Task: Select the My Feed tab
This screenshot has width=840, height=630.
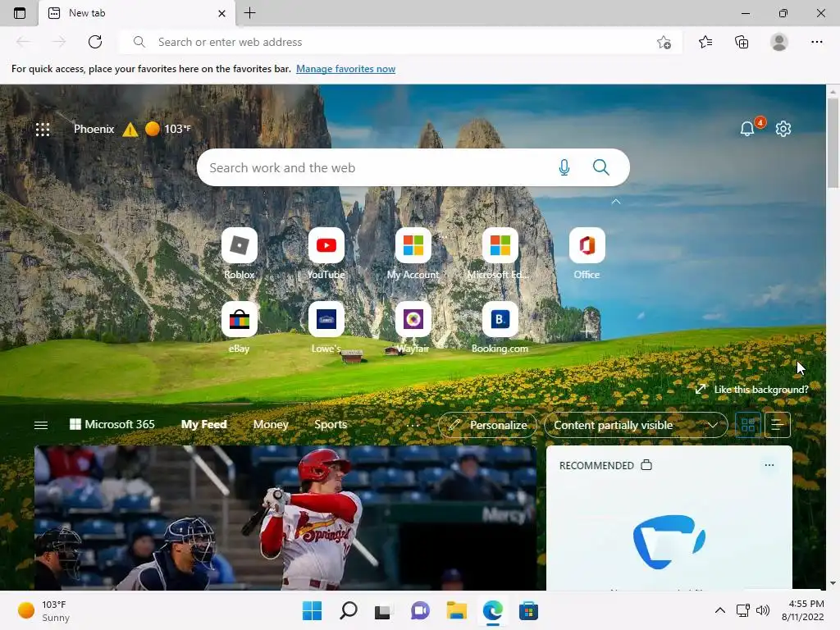Action: (x=203, y=424)
